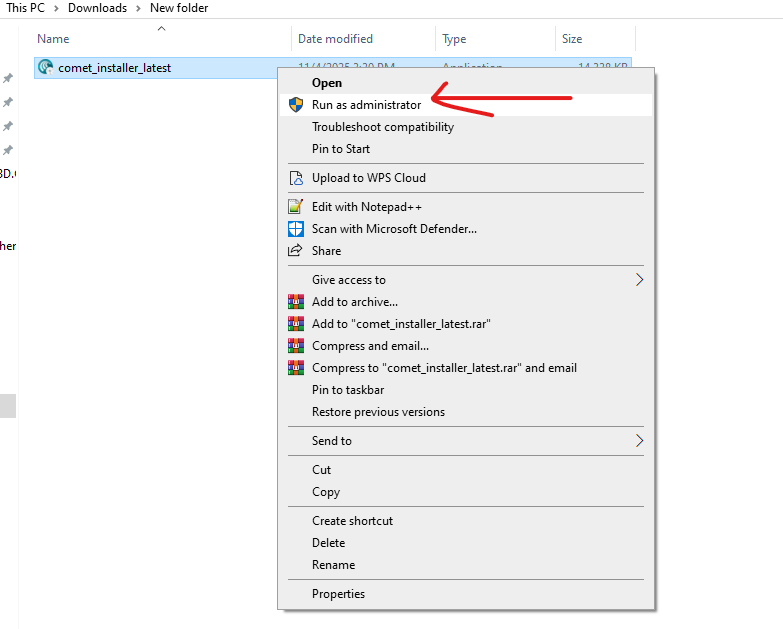Click the WinRAR icon beside Add to archive

(295, 302)
